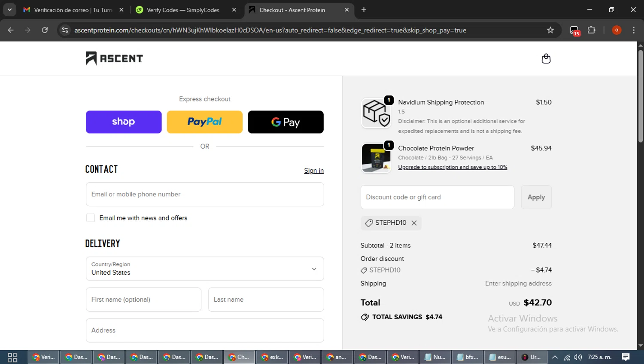Open the 'bfx...' Notepad taskbar window
This screenshot has width=644, height=364.
click(x=468, y=357)
